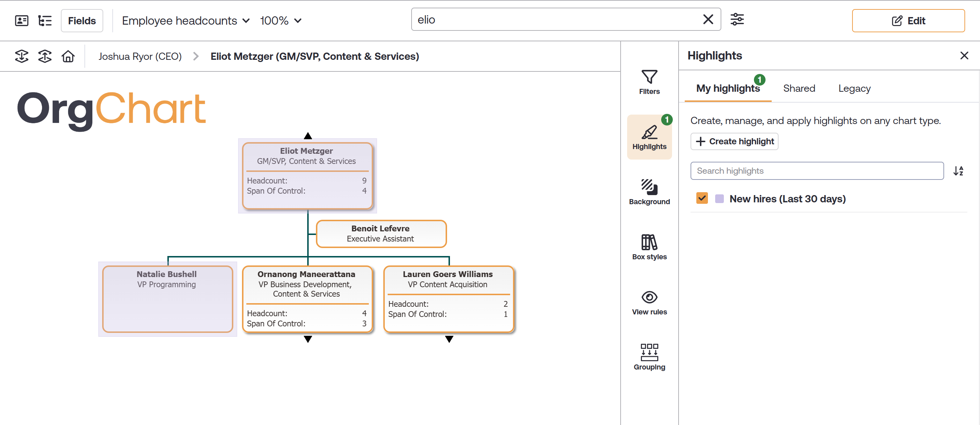Open the Grouping panel
Image resolution: width=980 pixels, height=425 pixels.
coord(649,357)
